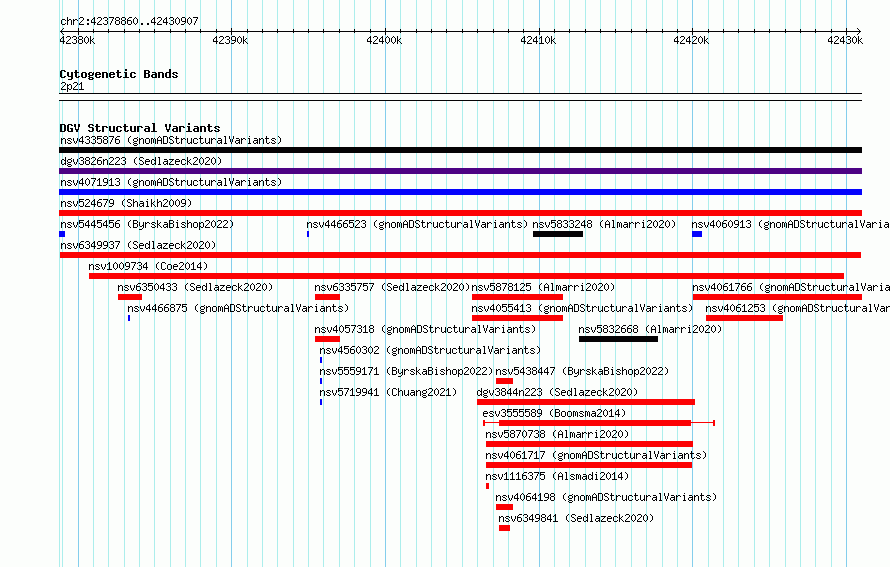Viewport: 890px width, 567px height.
Task: Select the nsv4061253 red bar
Action: point(744,318)
